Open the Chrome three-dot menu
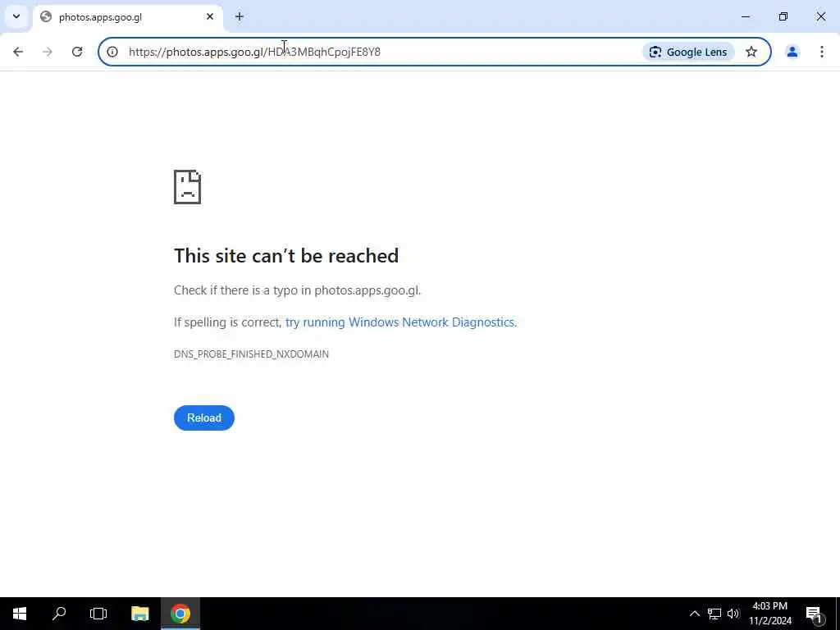Screen dimensions: 840x630 point(822,52)
